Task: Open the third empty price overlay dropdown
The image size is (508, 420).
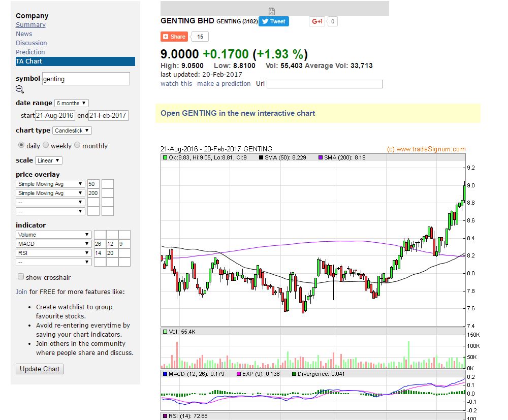Action: pyautogui.click(x=50, y=203)
